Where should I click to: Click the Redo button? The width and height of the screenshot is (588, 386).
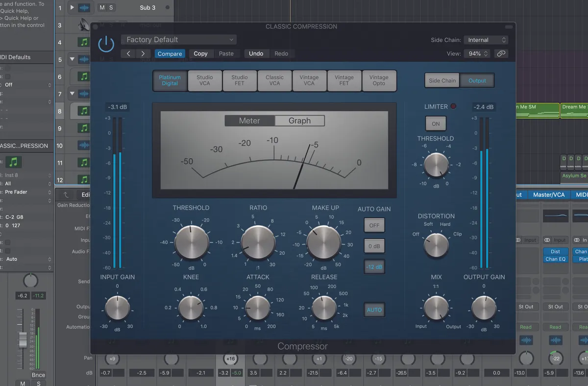tap(281, 54)
